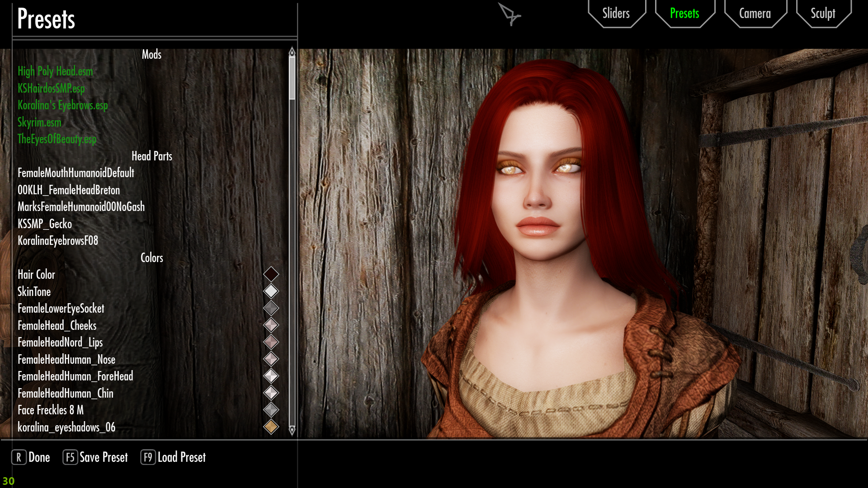This screenshot has width=868, height=488.
Task: Click the Head Parts section header
Action: tap(152, 156)
